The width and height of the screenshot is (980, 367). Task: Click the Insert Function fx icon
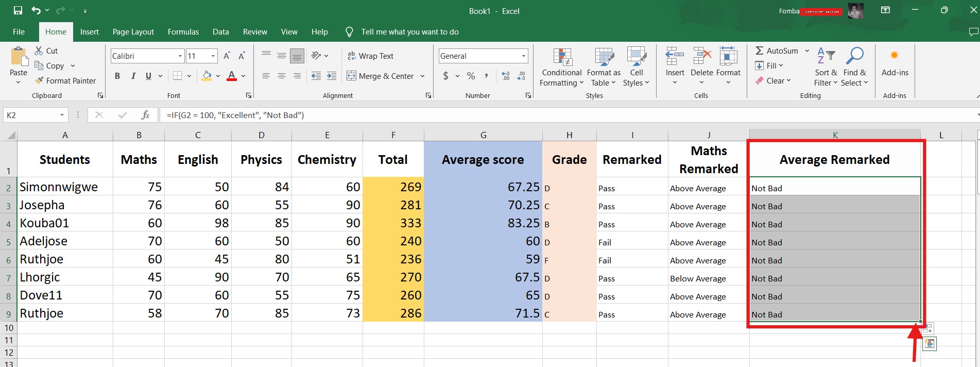pyautogui.click(x=146, y=115)
